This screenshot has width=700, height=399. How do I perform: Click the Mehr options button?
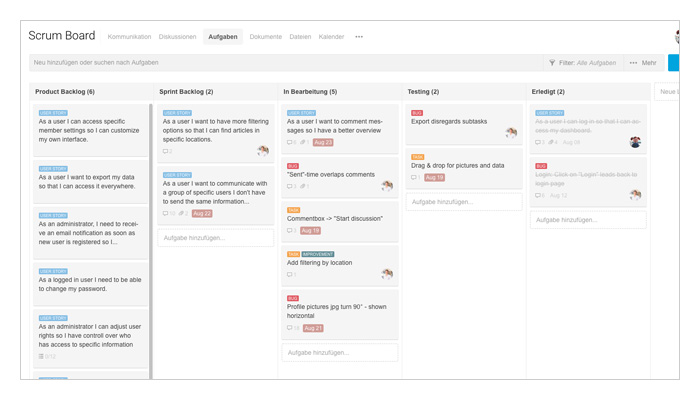[643, 63]
